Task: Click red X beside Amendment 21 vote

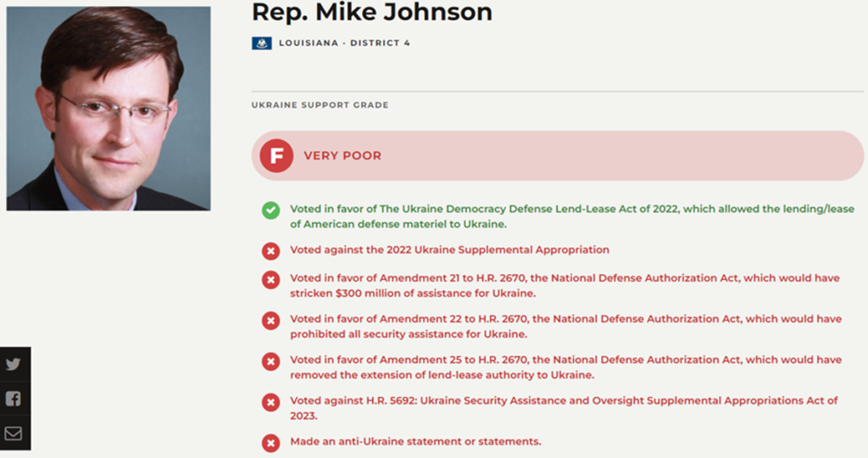Action: pos(270,280)
